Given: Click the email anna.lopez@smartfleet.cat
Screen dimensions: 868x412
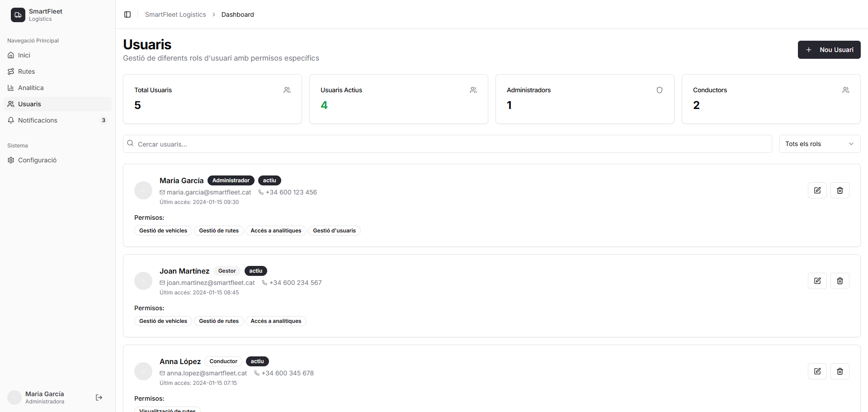Looking at the screenshot, I should tap(207, 373).
